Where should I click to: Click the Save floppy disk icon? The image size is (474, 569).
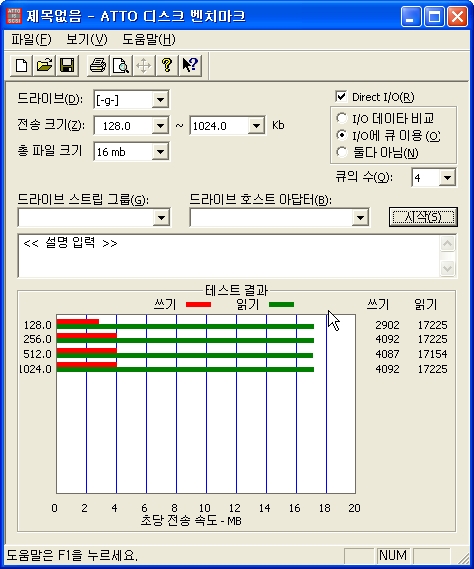click(67, 66)
